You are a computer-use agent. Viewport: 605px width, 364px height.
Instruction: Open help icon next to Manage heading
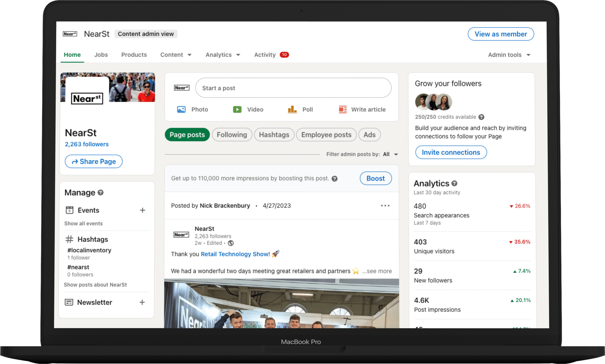[x=101, y=192]
